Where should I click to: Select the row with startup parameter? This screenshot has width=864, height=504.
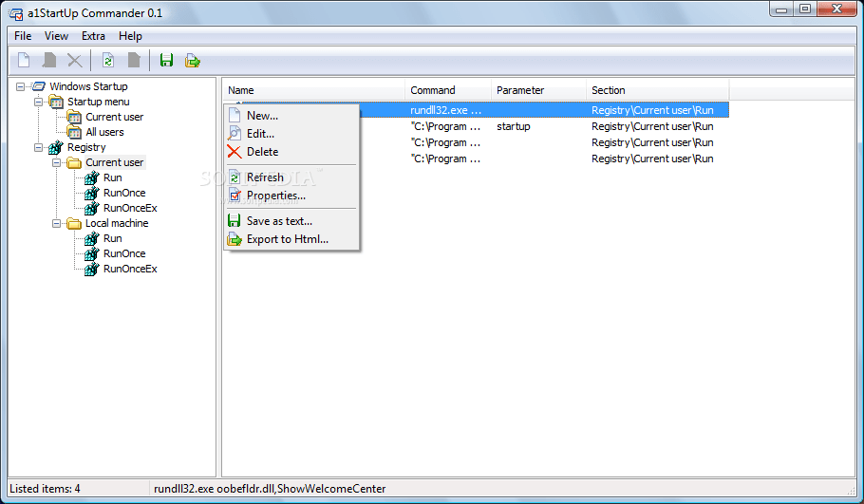click(476, 126)
